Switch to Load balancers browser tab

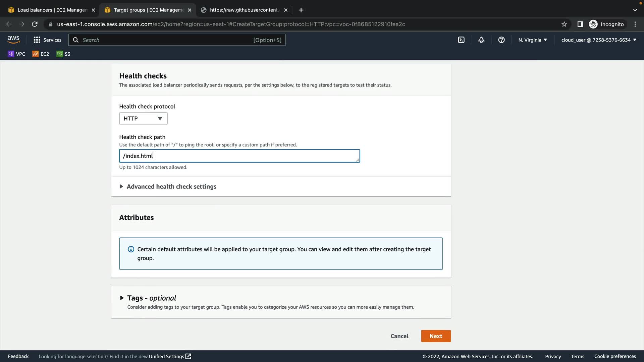tap(52, 10)
